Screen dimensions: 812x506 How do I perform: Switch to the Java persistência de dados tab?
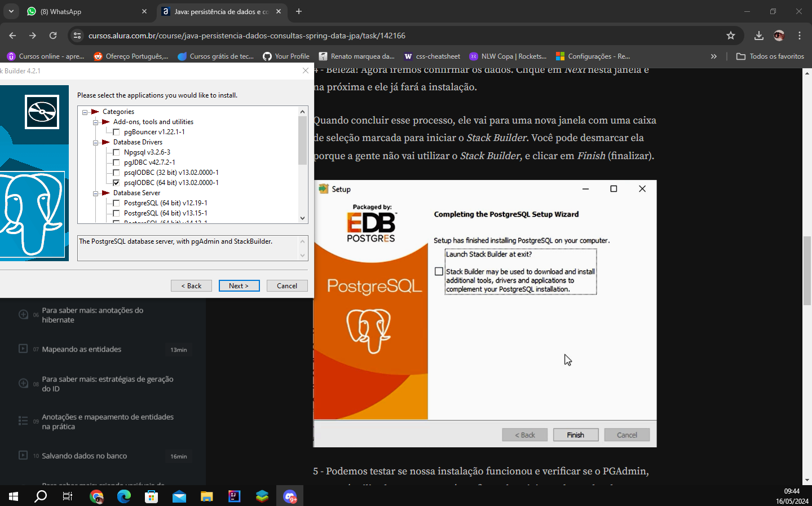(221, 11)
